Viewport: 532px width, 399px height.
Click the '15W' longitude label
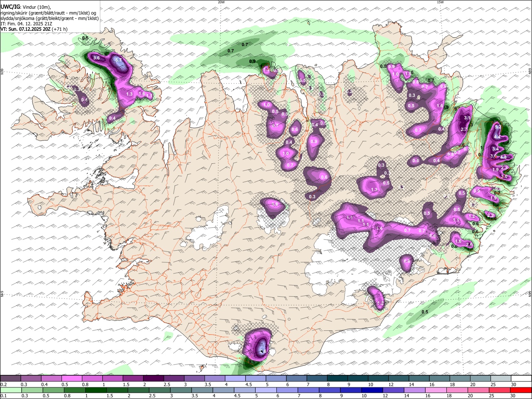440,2
